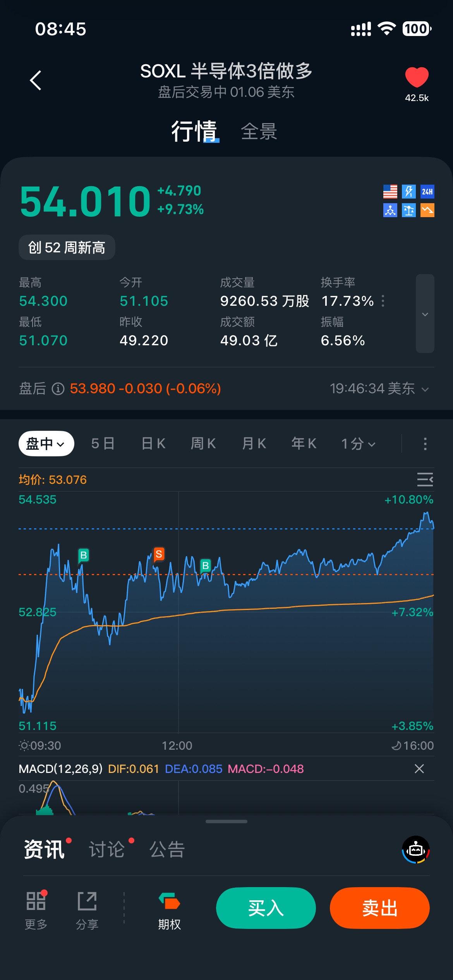Select the 日K chart tab
This screenshot has width=453, height=980.
(x=153, y=444)
